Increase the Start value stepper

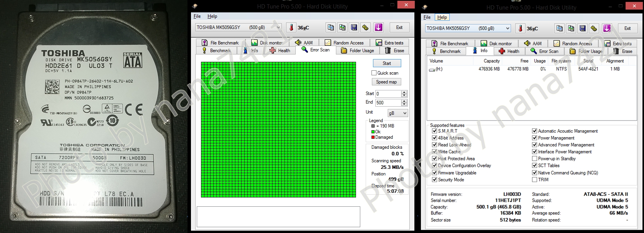(404, 92)
